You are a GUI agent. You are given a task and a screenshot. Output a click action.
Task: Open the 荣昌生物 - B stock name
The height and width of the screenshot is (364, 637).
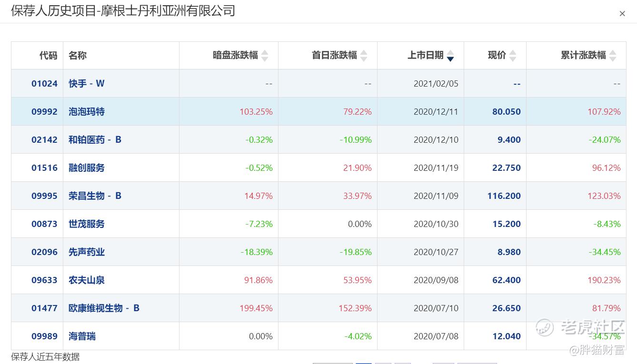click(x=95, y=196)
